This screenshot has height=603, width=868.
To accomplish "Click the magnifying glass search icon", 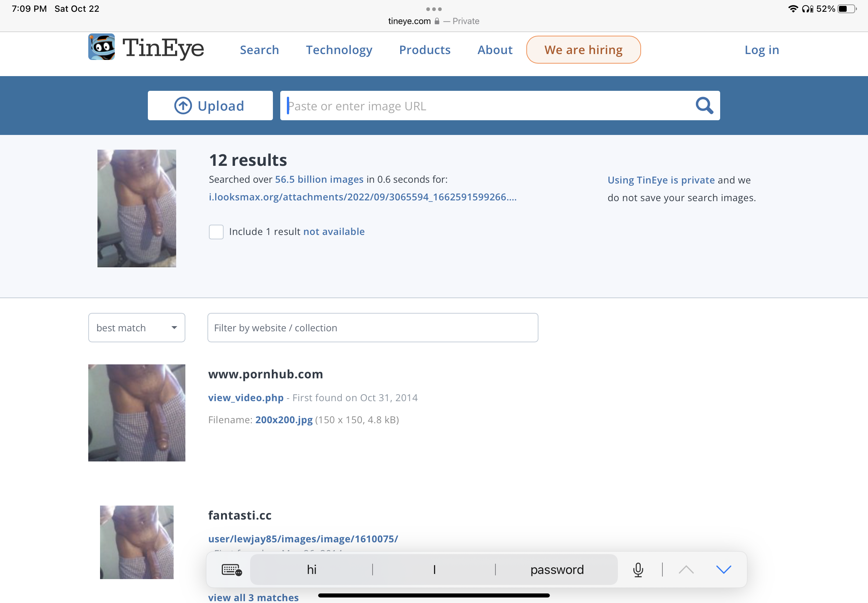I will click(704, 106).
